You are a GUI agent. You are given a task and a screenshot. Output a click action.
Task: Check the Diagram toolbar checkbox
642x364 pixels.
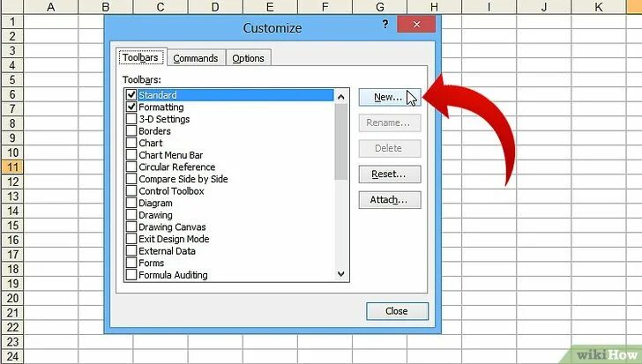tap(131, 203)
